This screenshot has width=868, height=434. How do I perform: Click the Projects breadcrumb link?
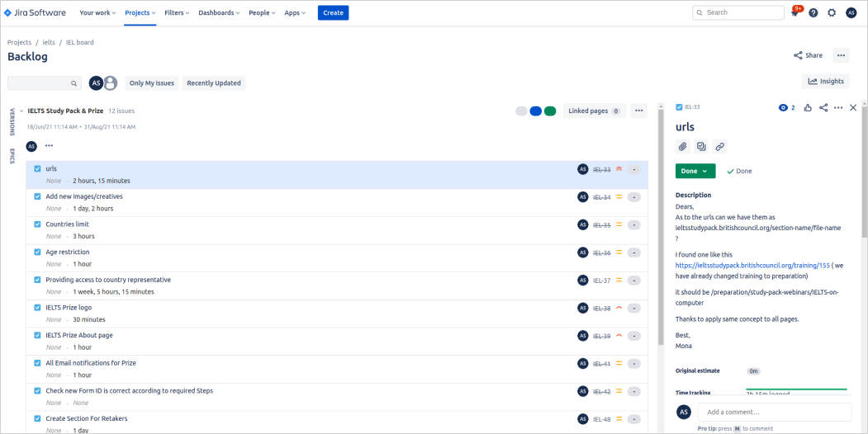point(19,42)
